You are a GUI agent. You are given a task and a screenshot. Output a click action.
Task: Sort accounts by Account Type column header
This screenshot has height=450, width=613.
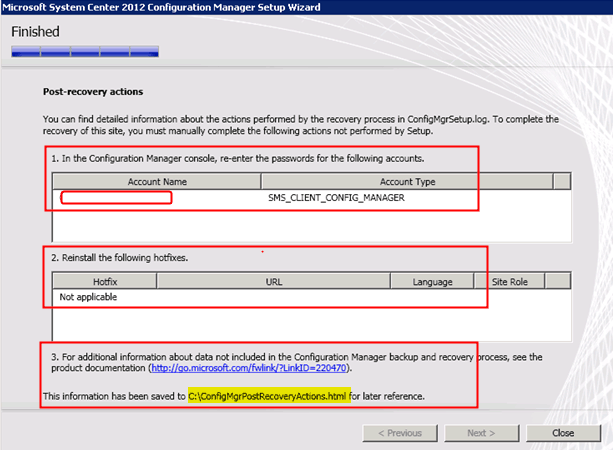[407, 182]
